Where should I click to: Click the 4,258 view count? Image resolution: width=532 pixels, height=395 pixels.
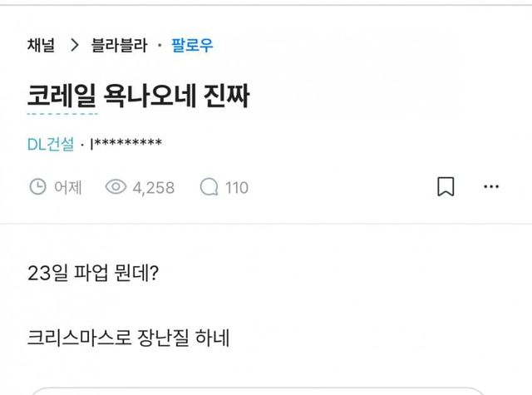coord(154,187)
